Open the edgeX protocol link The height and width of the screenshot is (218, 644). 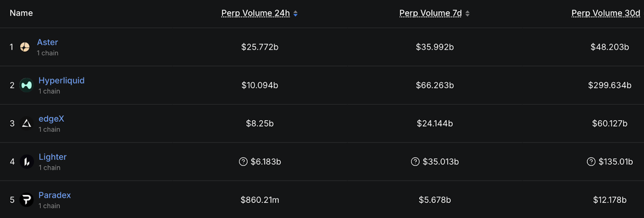pos(51,119)
